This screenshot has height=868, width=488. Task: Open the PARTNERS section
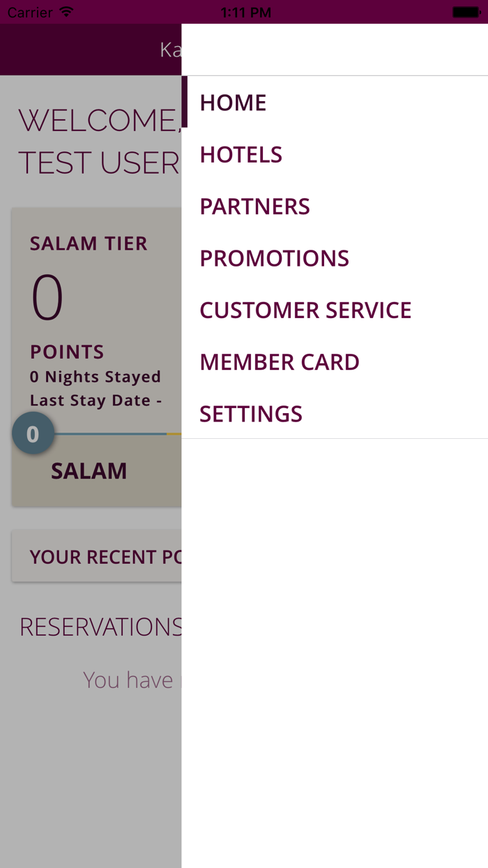pyautogui.click(x=254, y=206)
